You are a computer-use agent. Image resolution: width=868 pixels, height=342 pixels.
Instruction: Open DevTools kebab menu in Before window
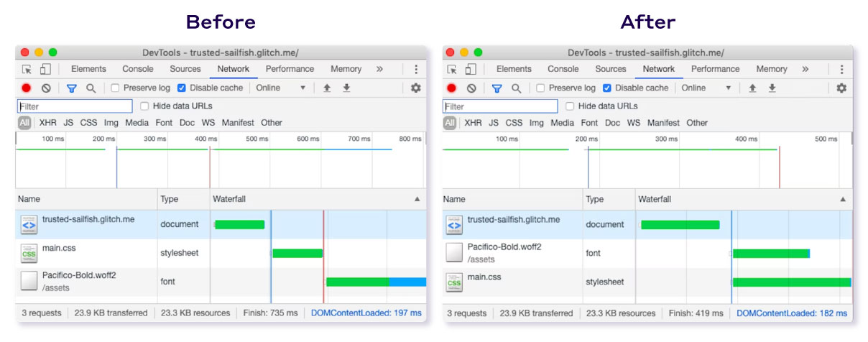point(415,69)
